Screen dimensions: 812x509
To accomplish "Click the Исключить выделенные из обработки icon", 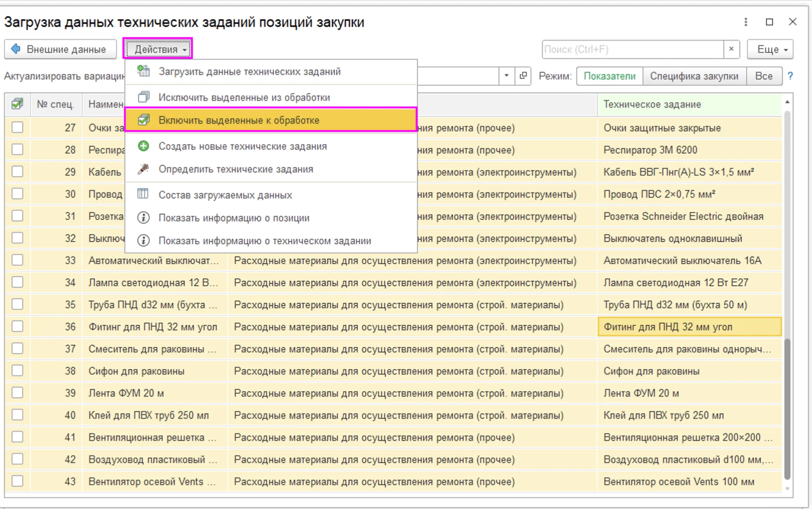I will pos(144,97).
